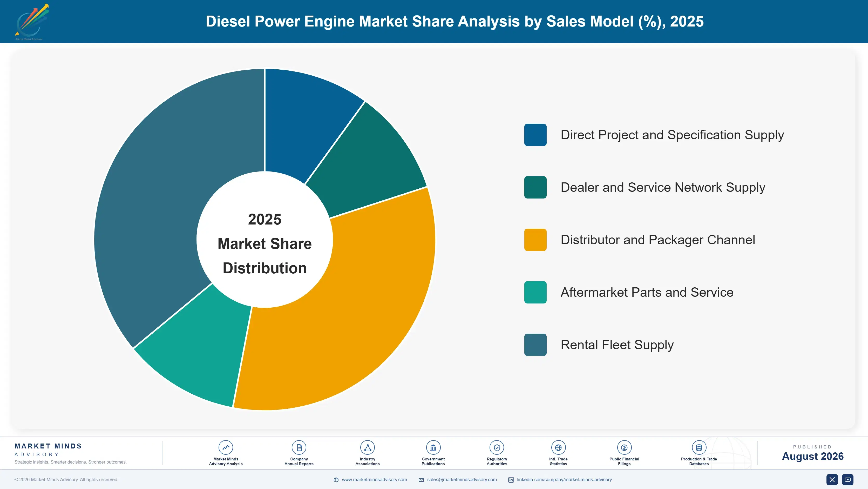
Task: Click 'MARKET MINDS ADVISORY' footer brand text
Action: tap(48, 450)
